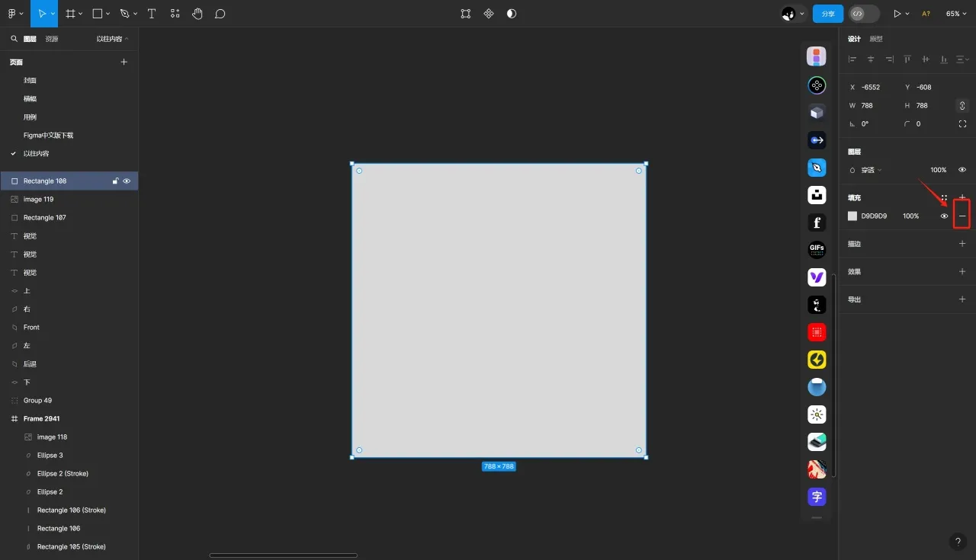
Task: Expand shape tool options arrow
Action: pos(108,14)
